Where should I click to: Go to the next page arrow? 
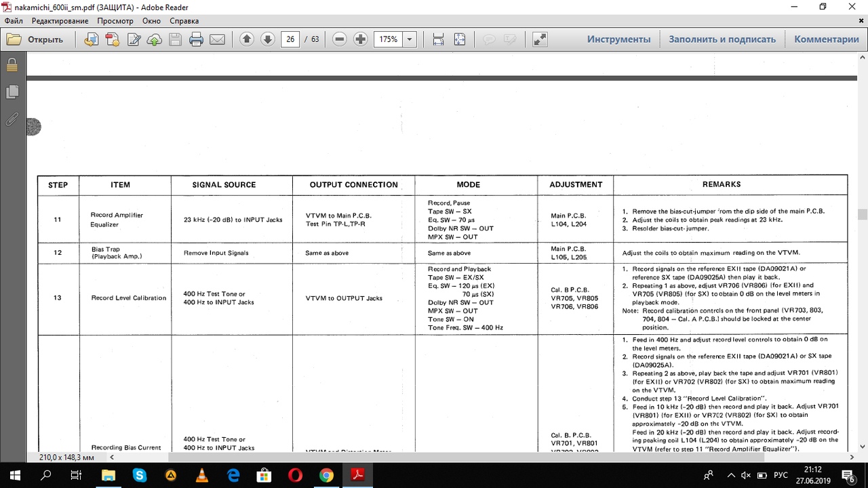click(x=268, y=39)
